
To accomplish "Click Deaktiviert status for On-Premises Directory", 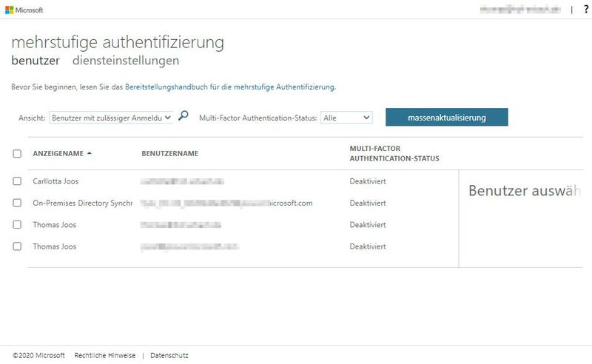I will point(368,203).
